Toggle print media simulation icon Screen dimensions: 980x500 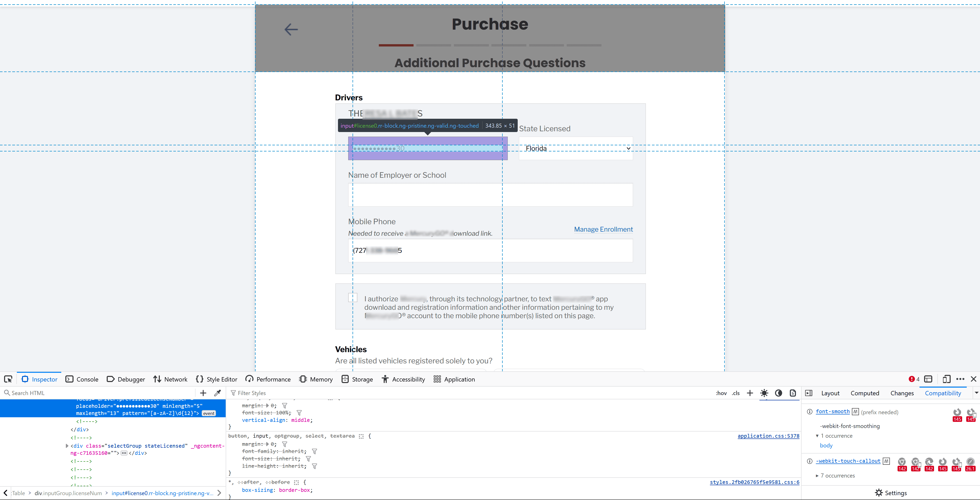pyautogui.click(x=793, y=393)
